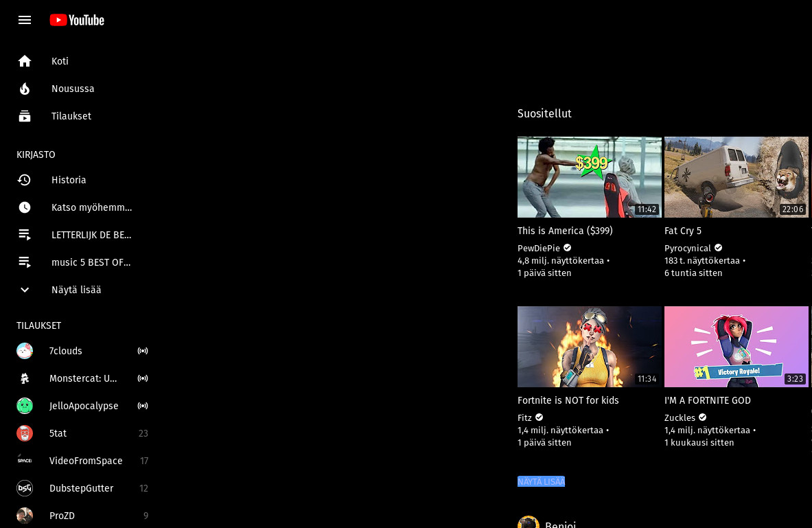Image resolution: width=812 pixels, height=528 pixels.
Task: Click the JelloApocalypse channel avatar
Action: point(24,406)
